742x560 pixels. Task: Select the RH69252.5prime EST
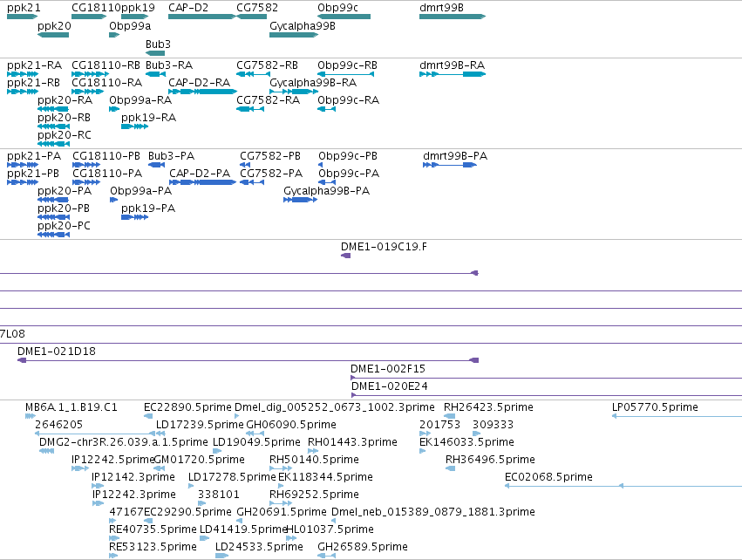click(x=281, y=503)
